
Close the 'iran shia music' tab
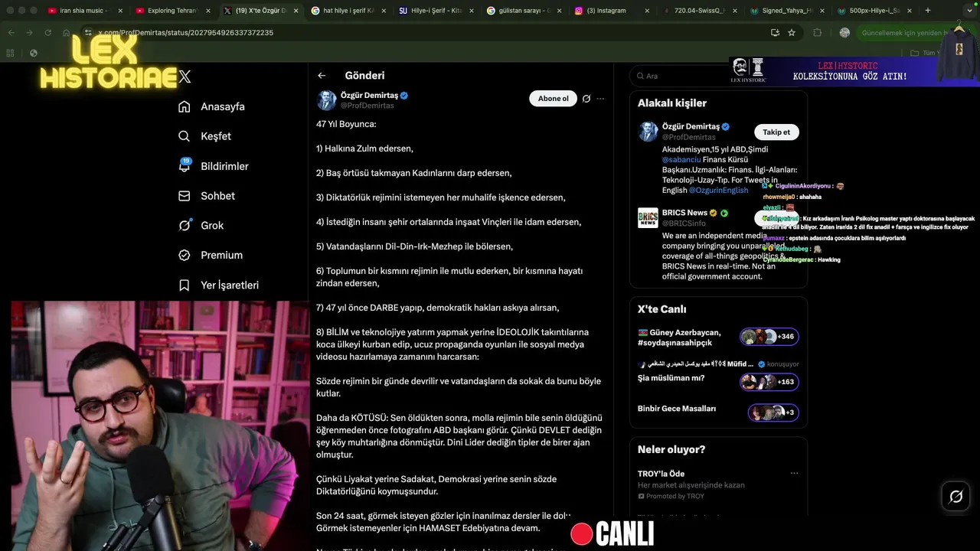click(120, 11)
